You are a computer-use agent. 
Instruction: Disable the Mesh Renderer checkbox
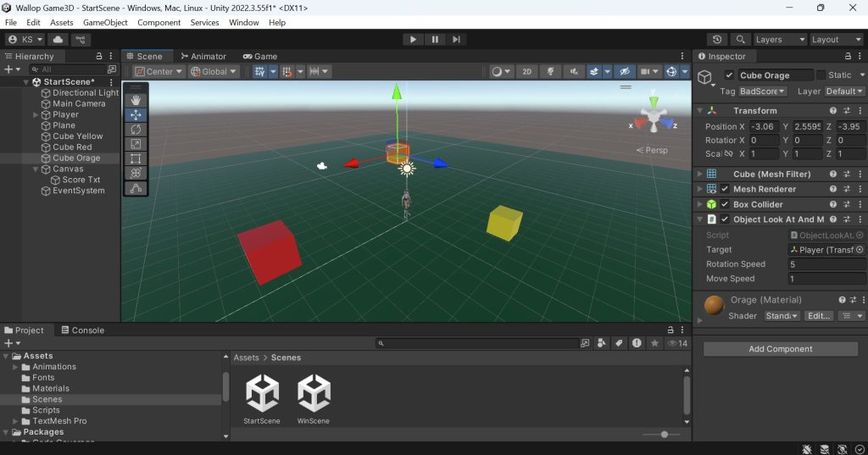click(x=725, y=189)
